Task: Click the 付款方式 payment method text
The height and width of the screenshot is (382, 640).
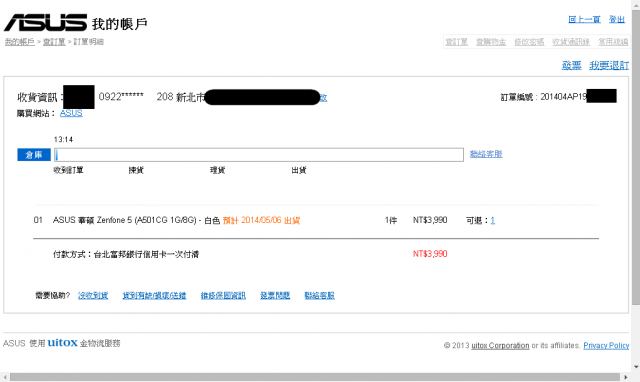Action: tap(126, 254)
